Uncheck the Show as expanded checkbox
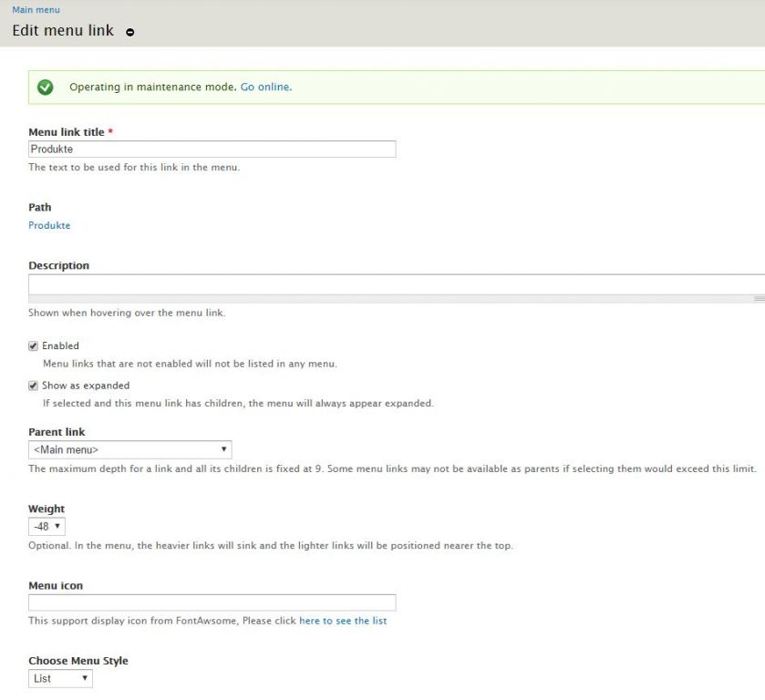The height and width of the screenshot is (700, 765). click(x=34, y=386)
